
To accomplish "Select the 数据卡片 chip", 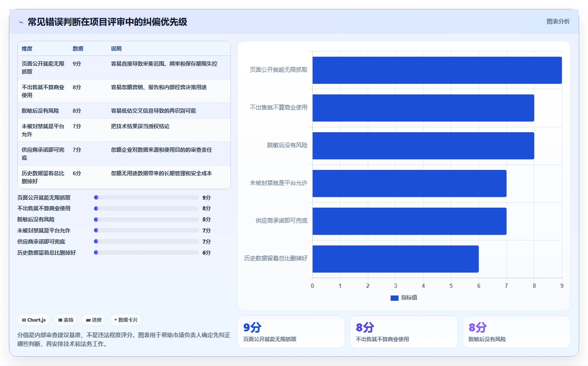I will pos(126,320).
